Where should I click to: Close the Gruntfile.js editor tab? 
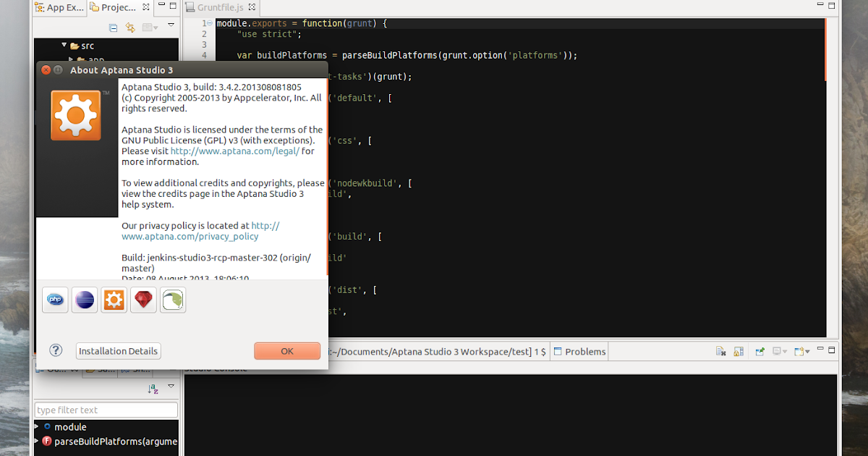[252, 8]
